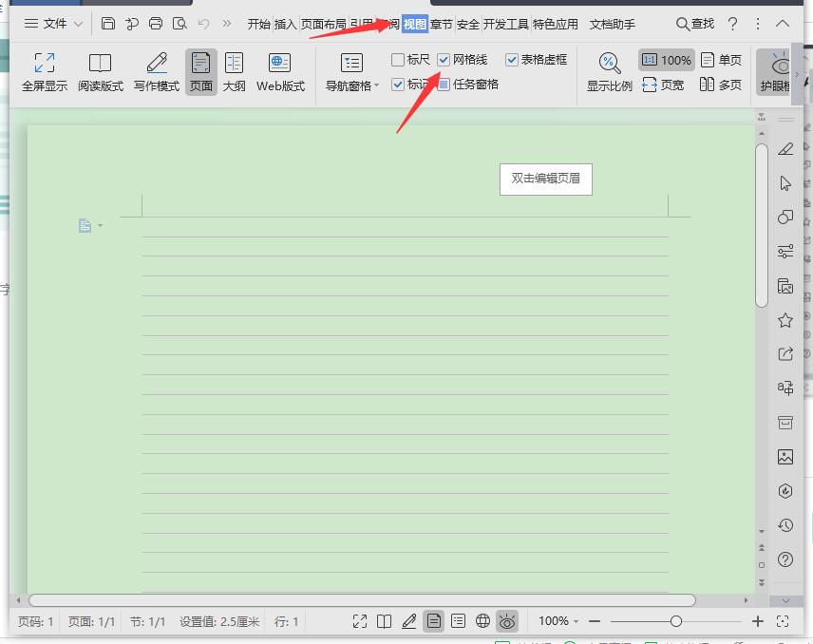Click the zoom out minus button
The height and width of the screenshot is (644, 813).
tap(595, 620)
